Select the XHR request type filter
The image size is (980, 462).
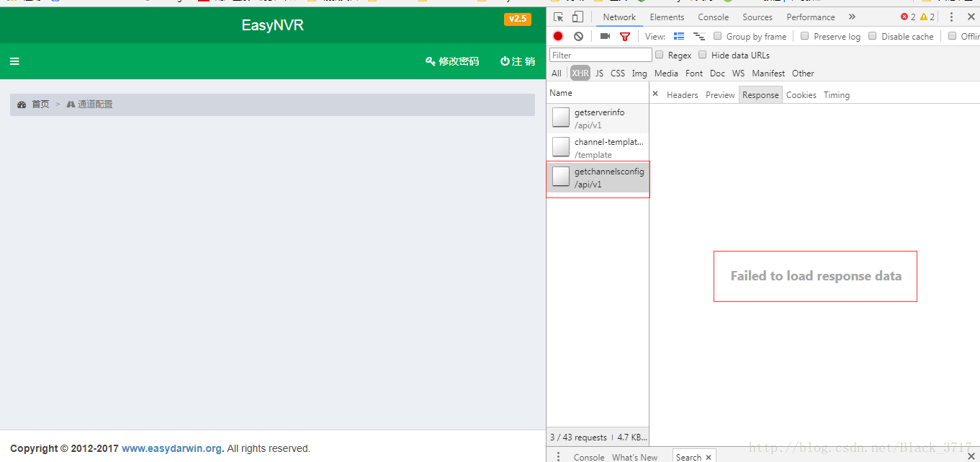pos(580,74)
